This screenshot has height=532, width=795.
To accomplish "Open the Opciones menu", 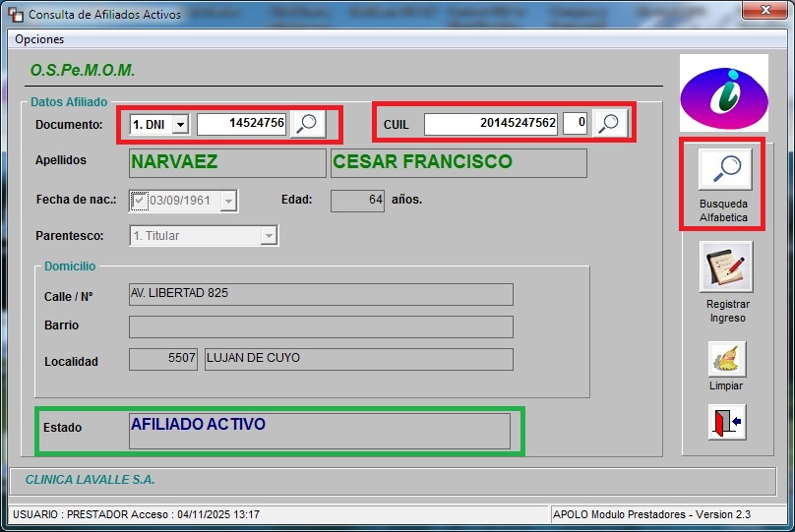I will click(x=39, y=39).
